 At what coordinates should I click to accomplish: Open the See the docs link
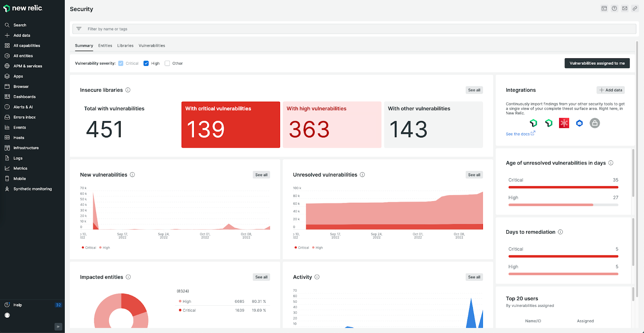(520, 134)
